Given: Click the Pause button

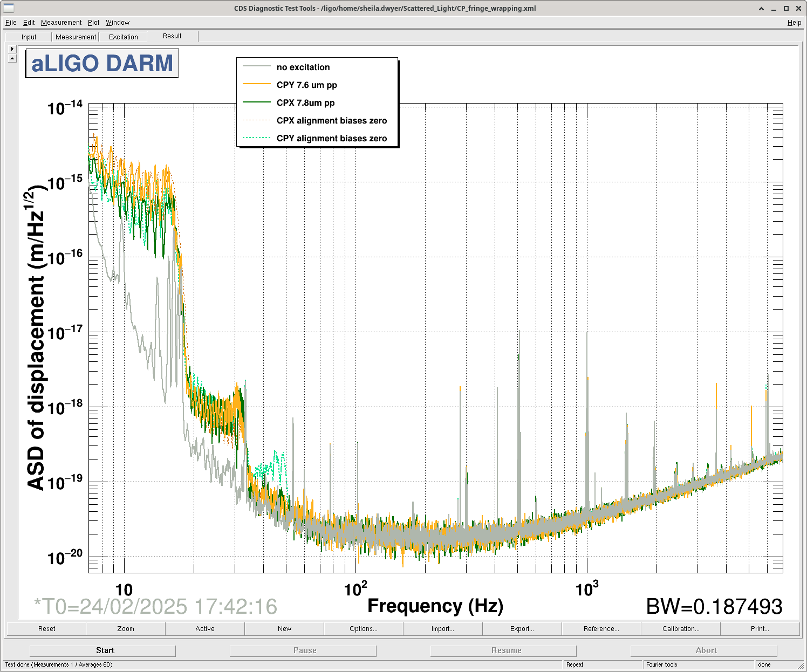Looking at the screenshot, I should pyautogui.click(x=303, y=651).
